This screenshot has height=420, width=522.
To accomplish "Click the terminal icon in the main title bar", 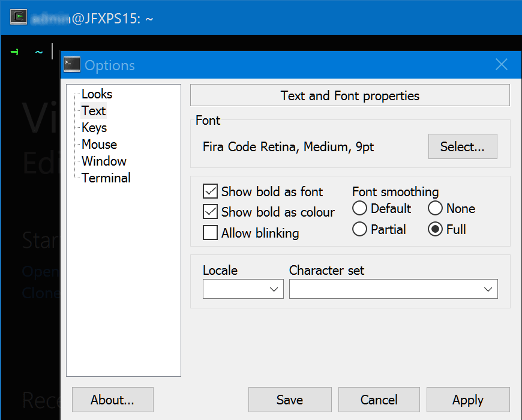I will 19,17.
